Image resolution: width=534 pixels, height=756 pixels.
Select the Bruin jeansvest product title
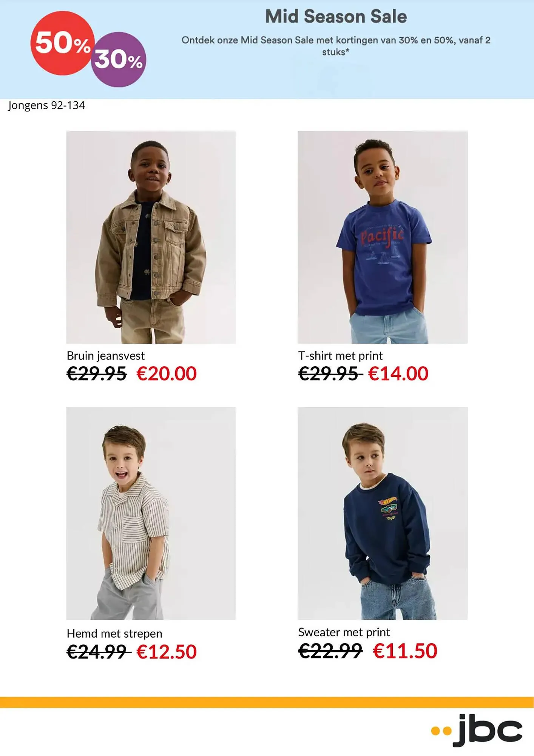[106, 356]
